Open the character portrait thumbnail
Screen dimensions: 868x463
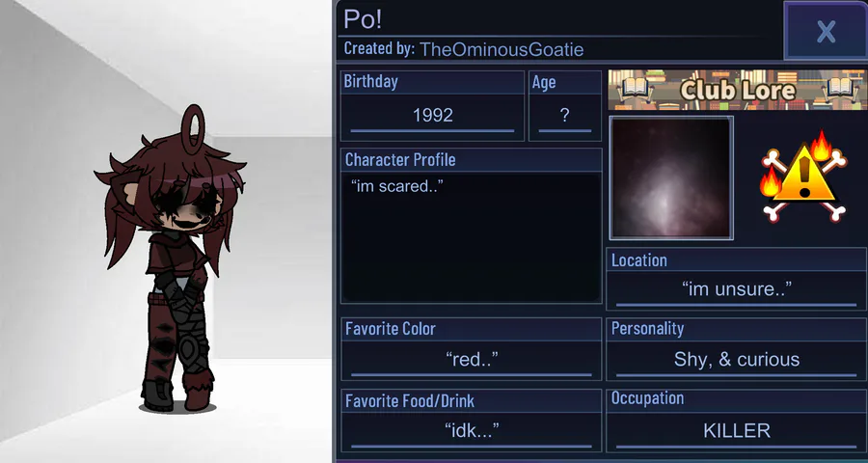pos(671,177)
